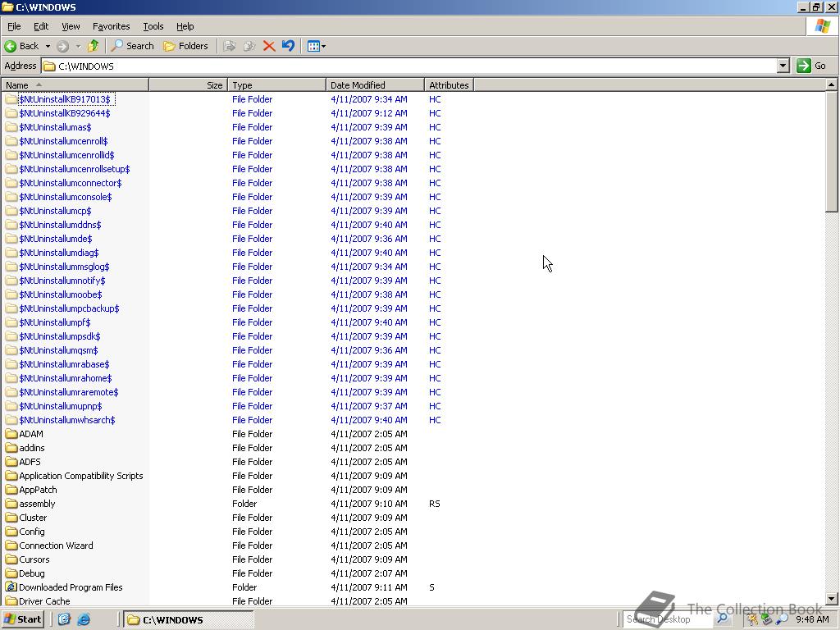
Task: Select the assembly folder icon
Action: point(11,503)
